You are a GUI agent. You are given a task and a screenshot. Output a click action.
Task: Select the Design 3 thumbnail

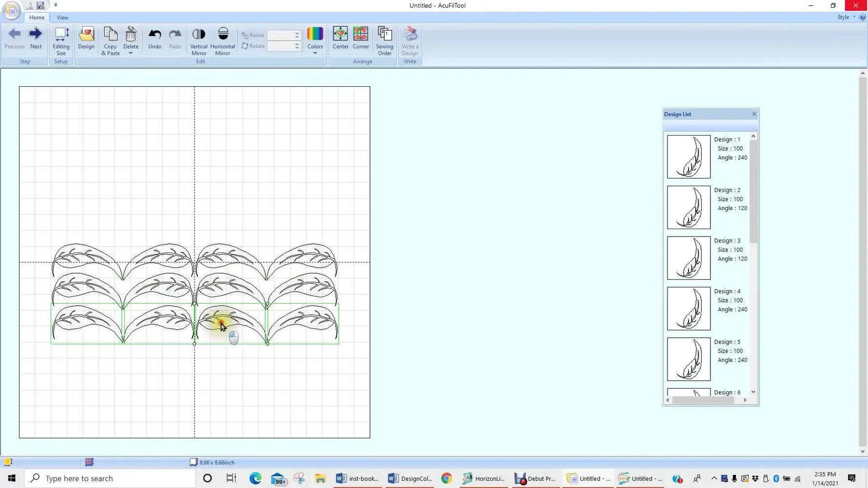[689, 257]
